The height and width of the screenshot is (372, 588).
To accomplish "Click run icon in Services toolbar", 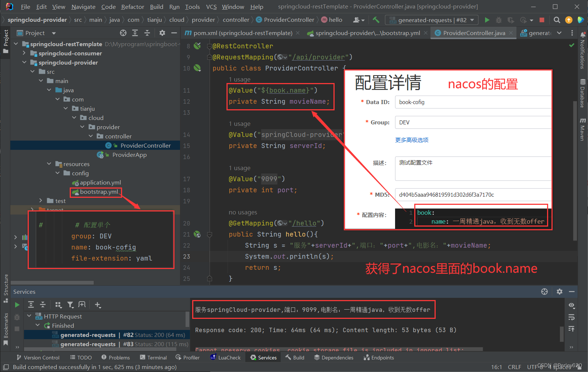I will [x=17, y=305].
